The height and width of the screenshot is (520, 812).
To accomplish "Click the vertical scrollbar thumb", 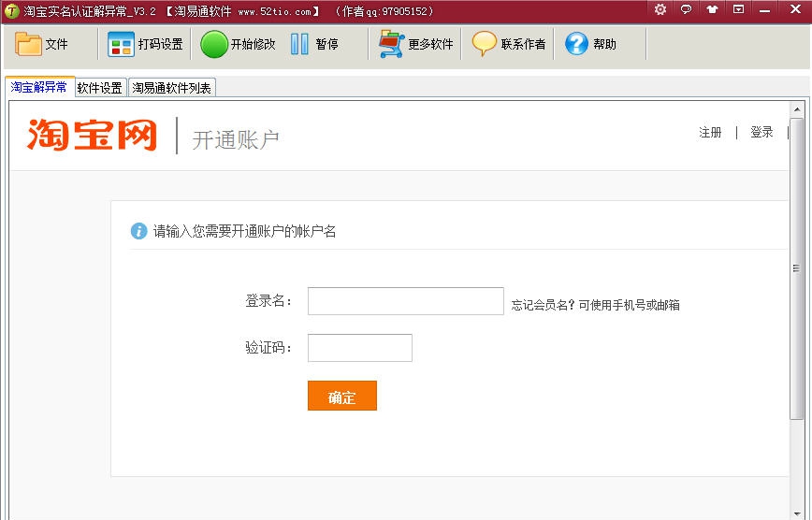I will pyautogui.click(x=797, y=268).
